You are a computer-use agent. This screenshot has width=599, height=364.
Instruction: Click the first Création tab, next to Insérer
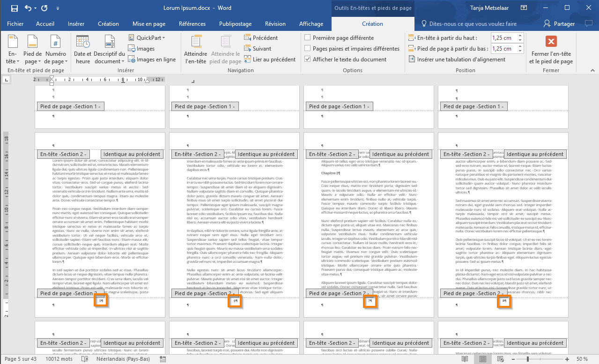108,24
